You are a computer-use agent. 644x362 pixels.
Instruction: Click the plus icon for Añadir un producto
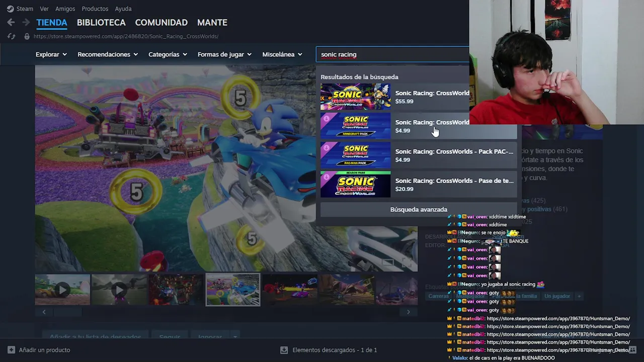coord(11,350)
